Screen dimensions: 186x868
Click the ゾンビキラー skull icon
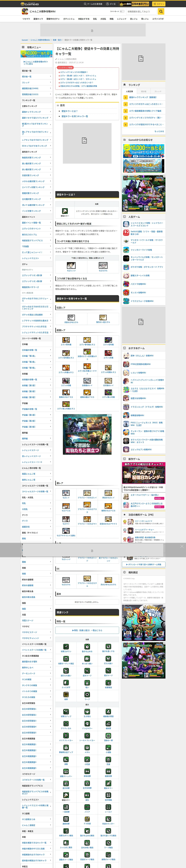click(x=87, y=723)
